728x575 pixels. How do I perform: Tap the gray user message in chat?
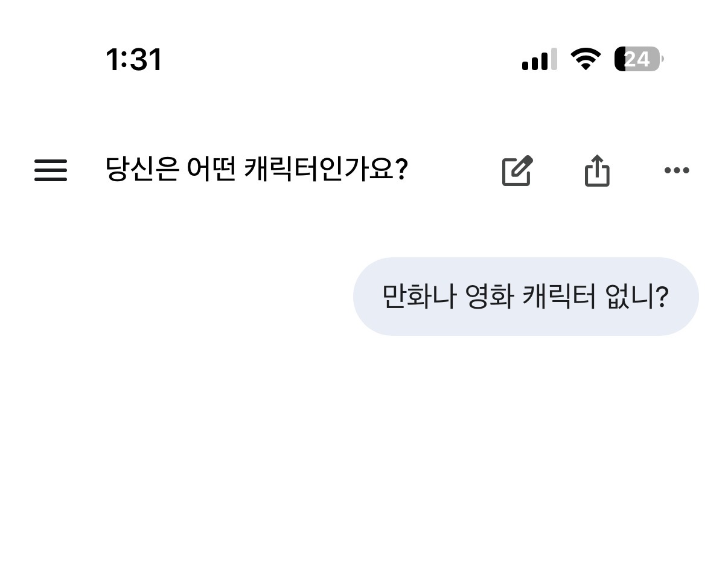coord(525,297)
